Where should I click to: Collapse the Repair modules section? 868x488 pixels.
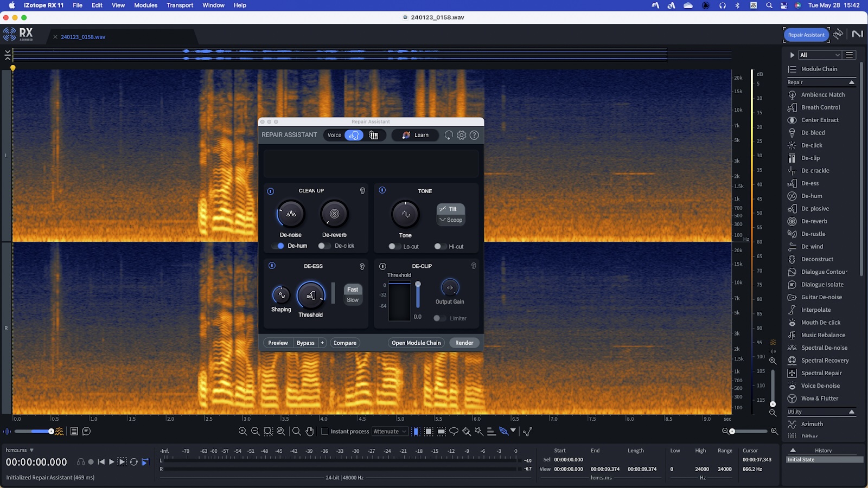click(852, 82)
